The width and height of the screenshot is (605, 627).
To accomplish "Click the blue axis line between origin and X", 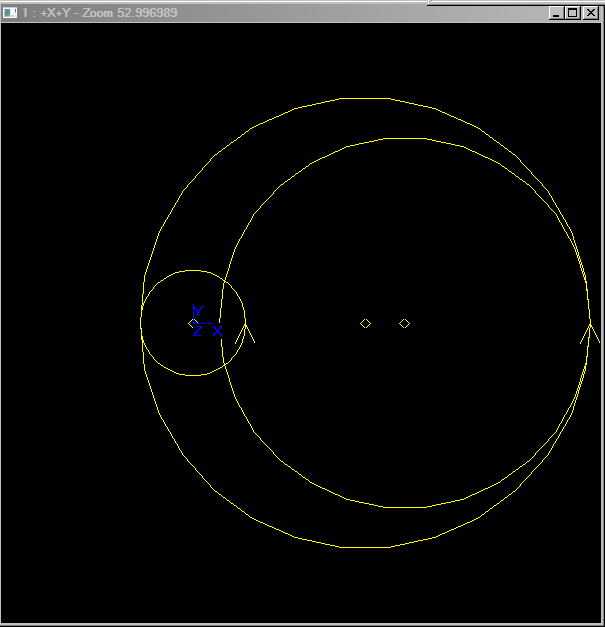I will click(x=205, y=323).
